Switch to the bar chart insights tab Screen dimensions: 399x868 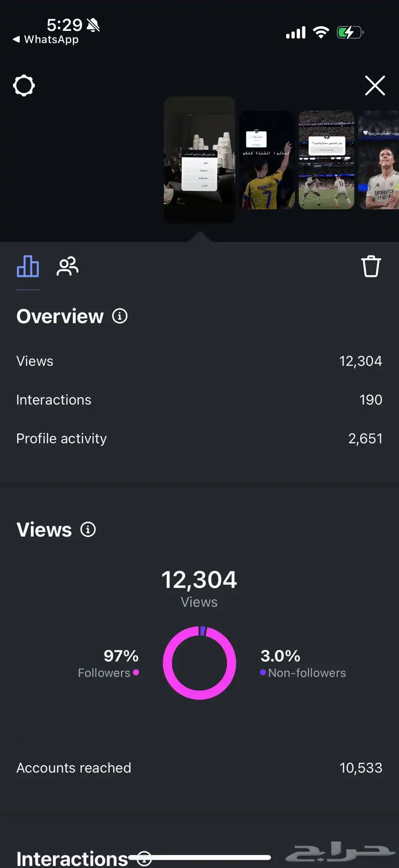28,266
